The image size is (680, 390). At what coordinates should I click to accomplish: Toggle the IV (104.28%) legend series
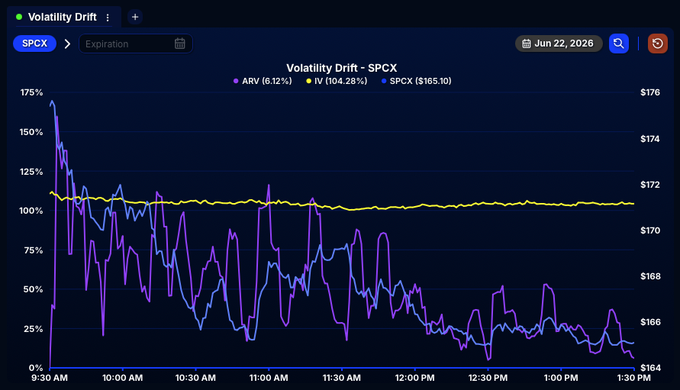[337, 81]
